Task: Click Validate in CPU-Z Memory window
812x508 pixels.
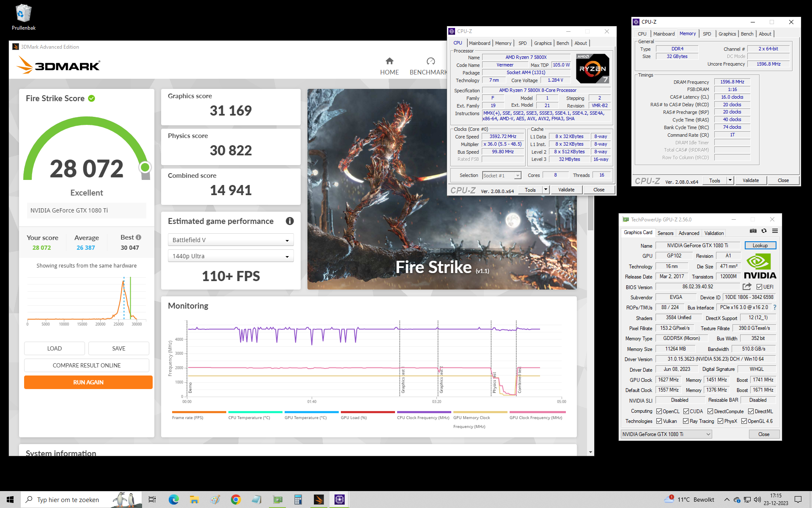Action: (x=751, y=180)
